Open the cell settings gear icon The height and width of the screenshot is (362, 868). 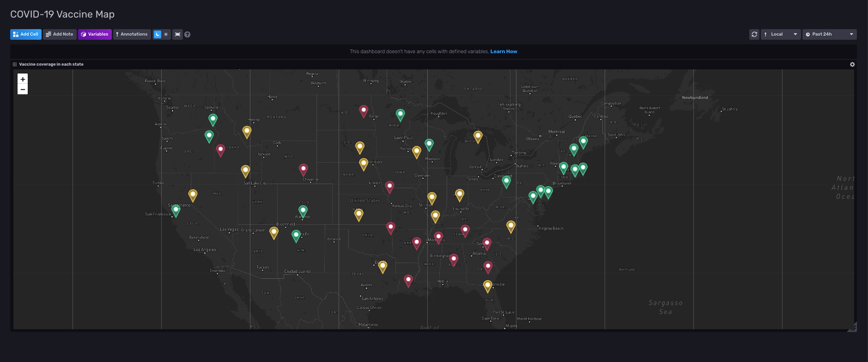[852, 65]
